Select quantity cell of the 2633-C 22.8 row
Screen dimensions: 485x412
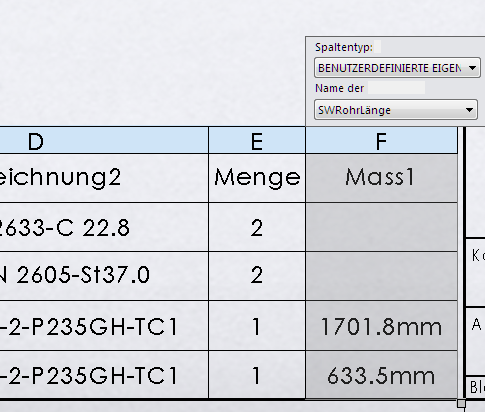(257, 227)
